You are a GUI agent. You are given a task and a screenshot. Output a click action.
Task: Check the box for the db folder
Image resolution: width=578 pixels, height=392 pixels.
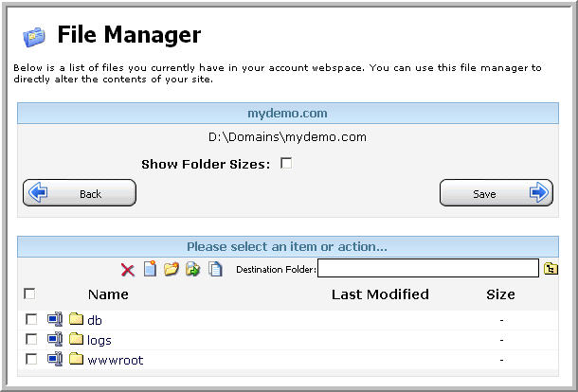[x=31, y=319]
